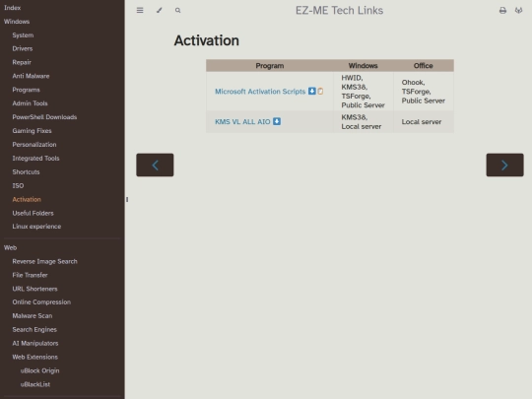Open the Microsoft Activation Scripts link
Image resolution: width=532 pixels, height=399 pixels.
click(260, 92)
